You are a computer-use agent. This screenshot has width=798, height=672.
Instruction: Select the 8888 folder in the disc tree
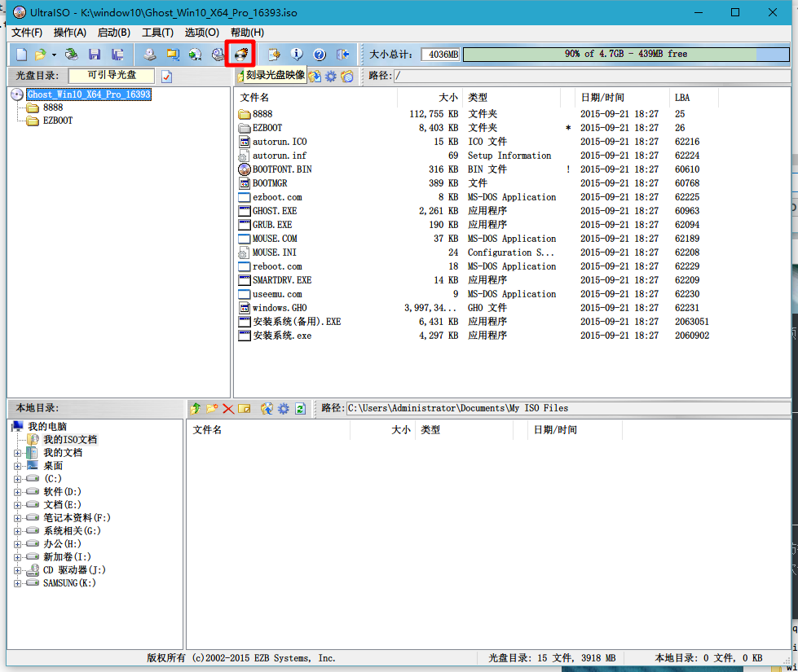point(53,108)
